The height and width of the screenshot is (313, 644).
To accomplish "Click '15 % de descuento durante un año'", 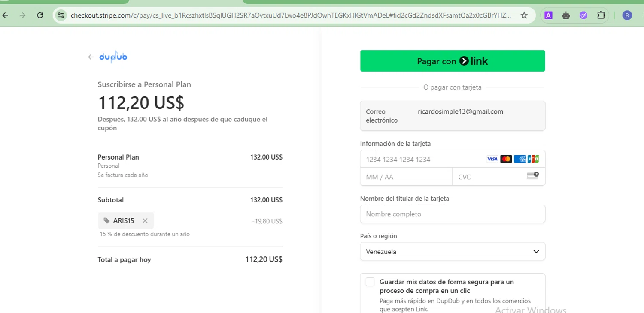I will click(x=145, y=234).
